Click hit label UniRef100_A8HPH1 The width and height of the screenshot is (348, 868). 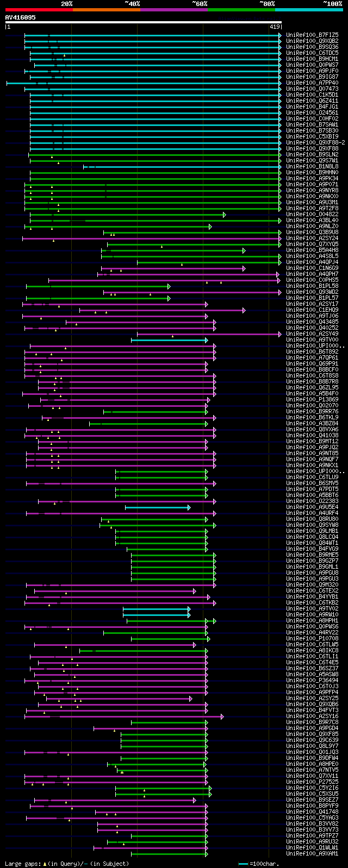(x=312, y=620)
